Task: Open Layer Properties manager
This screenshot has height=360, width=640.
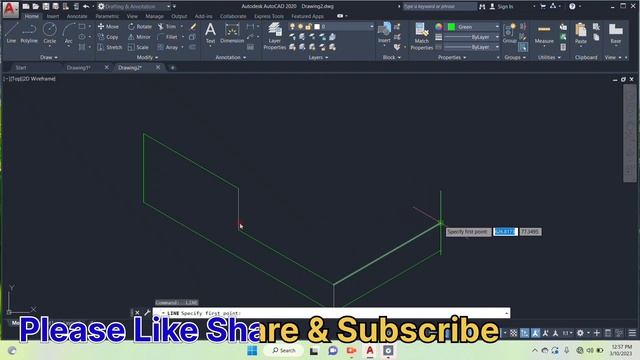Action: tap(275, 36)
